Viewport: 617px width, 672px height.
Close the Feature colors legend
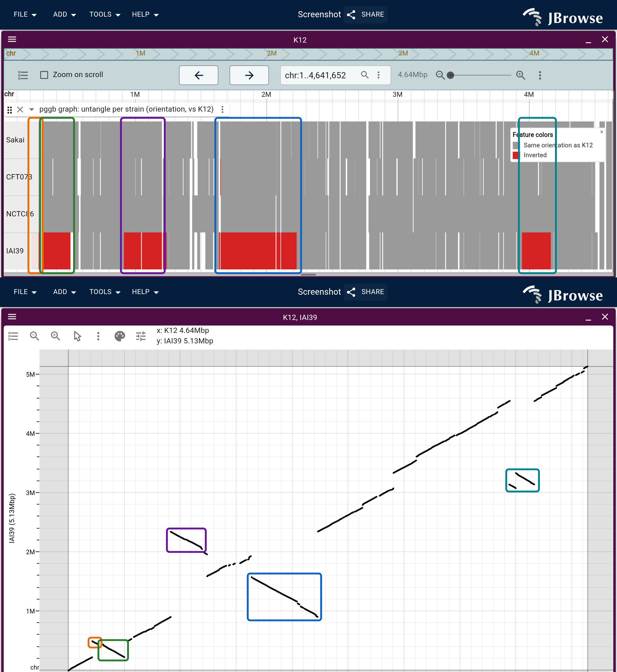coord(601,132)
